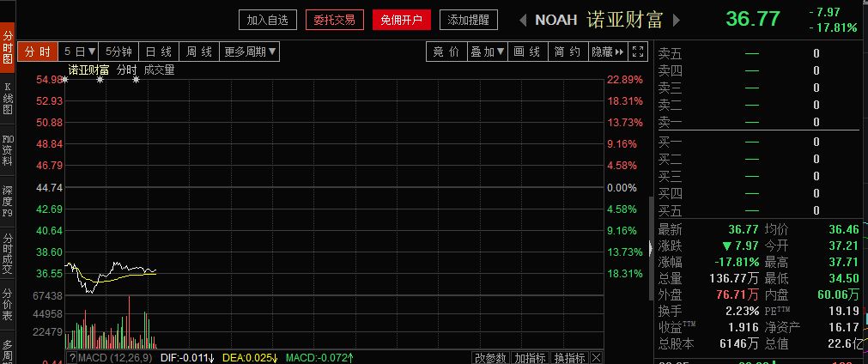Screen dimensions: 868x364
Task: Click the 外盘 76.71万 value
Action: point(738,294)
